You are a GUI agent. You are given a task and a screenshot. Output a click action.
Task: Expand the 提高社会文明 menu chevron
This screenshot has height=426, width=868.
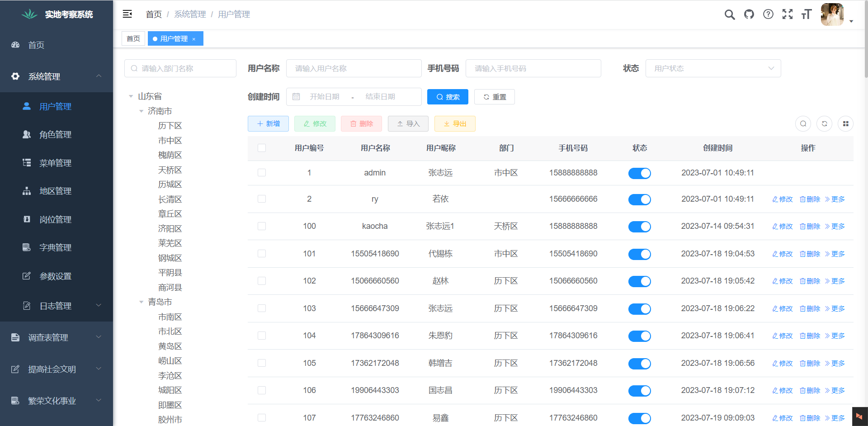click(99, 369)
